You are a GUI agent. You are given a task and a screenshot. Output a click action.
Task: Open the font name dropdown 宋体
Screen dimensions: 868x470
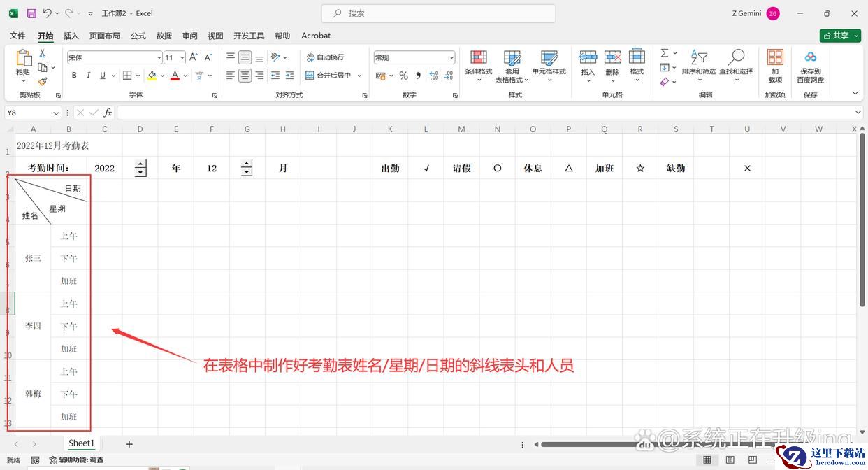(x=159, y=57)
